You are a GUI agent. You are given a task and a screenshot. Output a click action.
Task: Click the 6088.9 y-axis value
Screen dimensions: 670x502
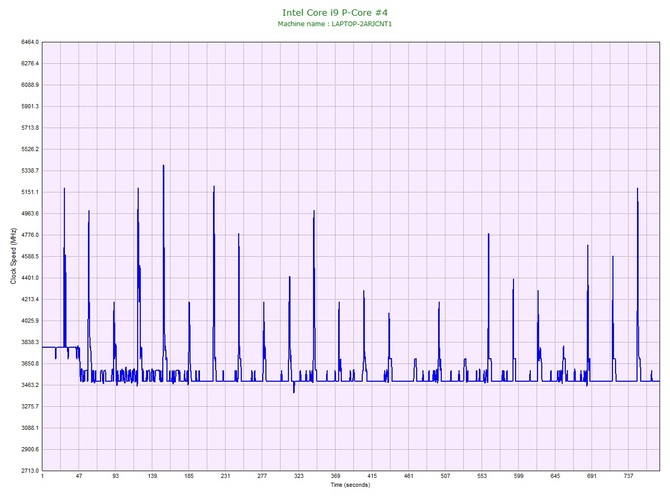(30, 85)
